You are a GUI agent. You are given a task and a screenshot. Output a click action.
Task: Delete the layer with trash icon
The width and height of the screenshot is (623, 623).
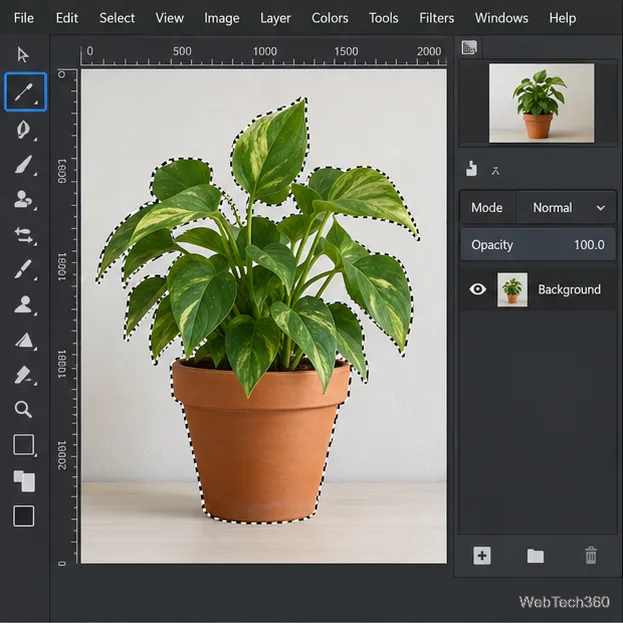591,555
